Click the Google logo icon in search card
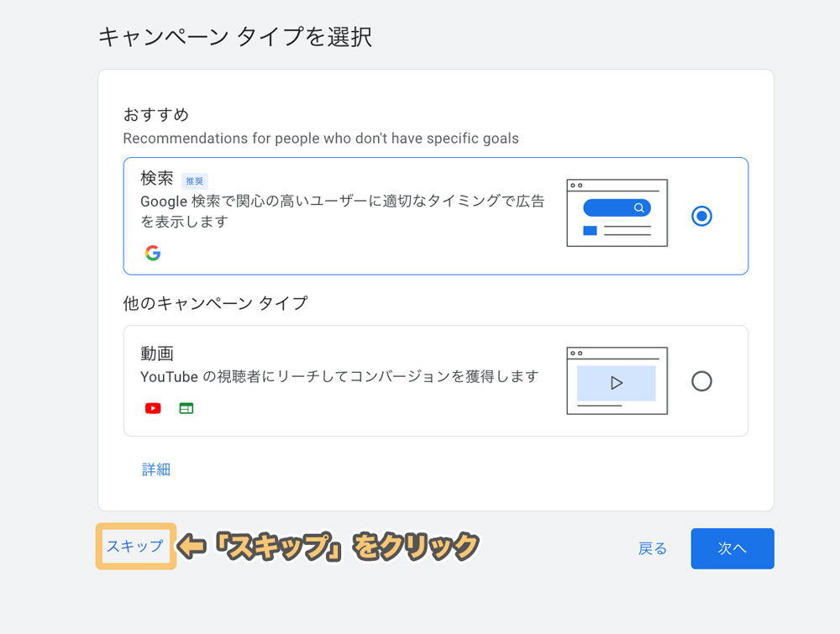This screenshot has height=634, width=840. tap(152, 253)
